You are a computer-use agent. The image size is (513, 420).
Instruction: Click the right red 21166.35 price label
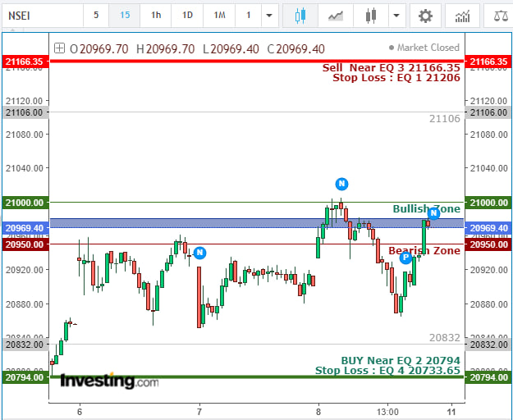coord(489,62)
